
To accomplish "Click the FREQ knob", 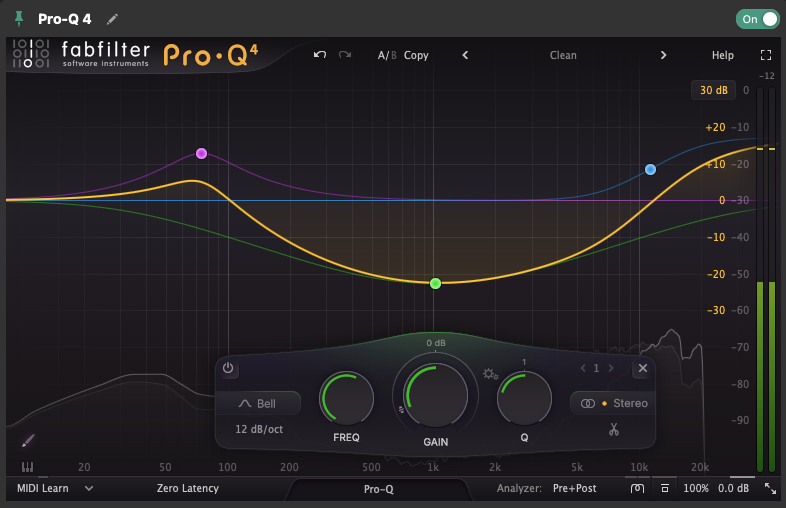I will coord(346,399).
